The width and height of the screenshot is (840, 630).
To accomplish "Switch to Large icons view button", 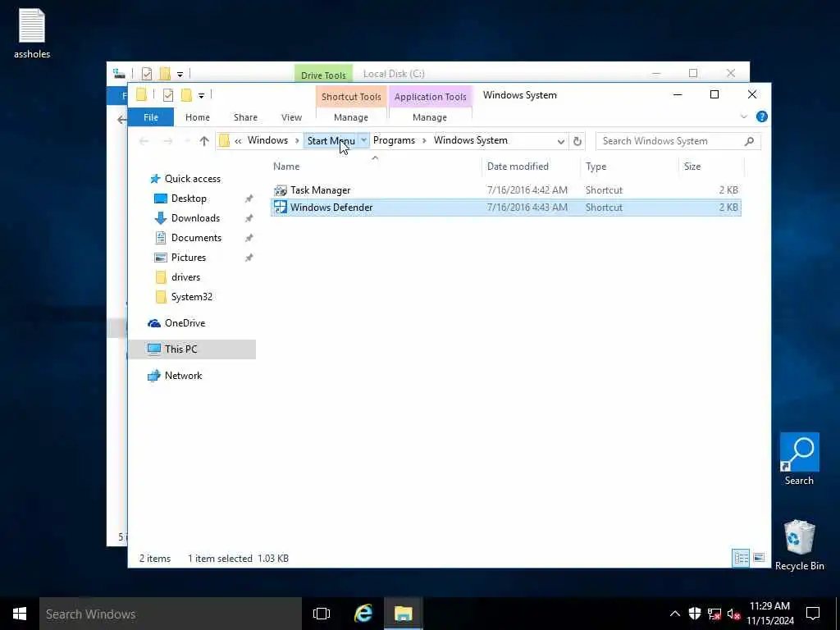I will click(759, 558).
